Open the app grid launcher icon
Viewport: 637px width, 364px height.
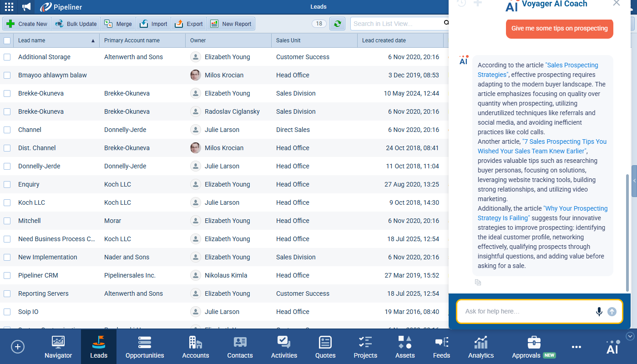[x=9, y=7]
